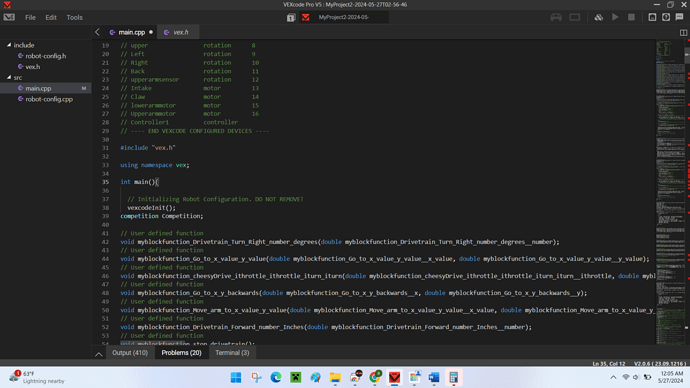Open File Explorer from the taskbar

[335, 377]
